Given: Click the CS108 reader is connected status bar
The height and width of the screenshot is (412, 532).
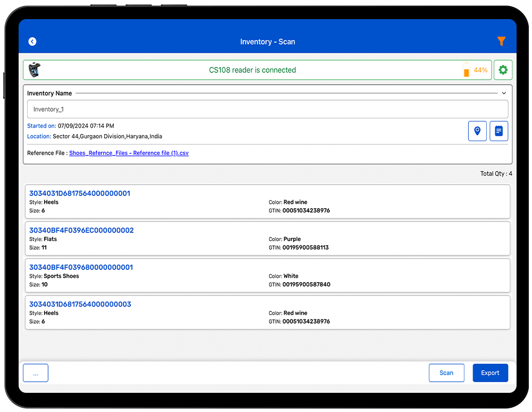Looking at the screenshot, I should tap(252, 70).
